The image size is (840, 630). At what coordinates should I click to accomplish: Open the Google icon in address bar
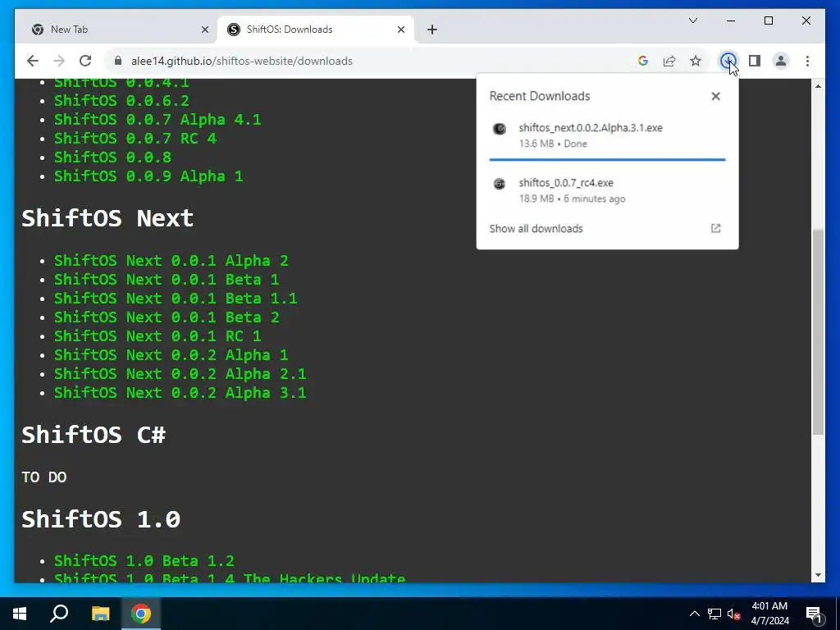643,61
